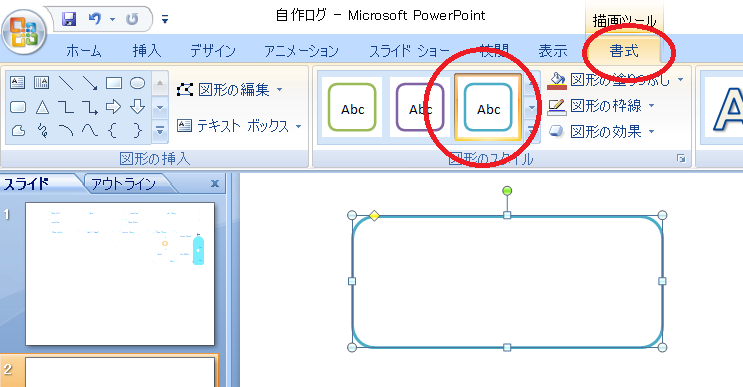The image size is (743, 387).
Task: Switch to the アニメーション ribbon tab
Action: 301,50
